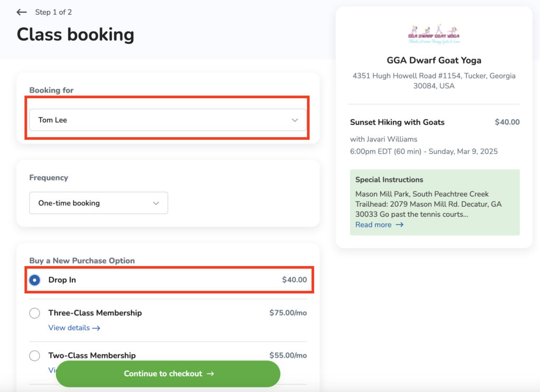Image resolution: width=540 pixels, height=392 pixels.
Task: Click the Special Instructions green box
Action: coord(435,202)
